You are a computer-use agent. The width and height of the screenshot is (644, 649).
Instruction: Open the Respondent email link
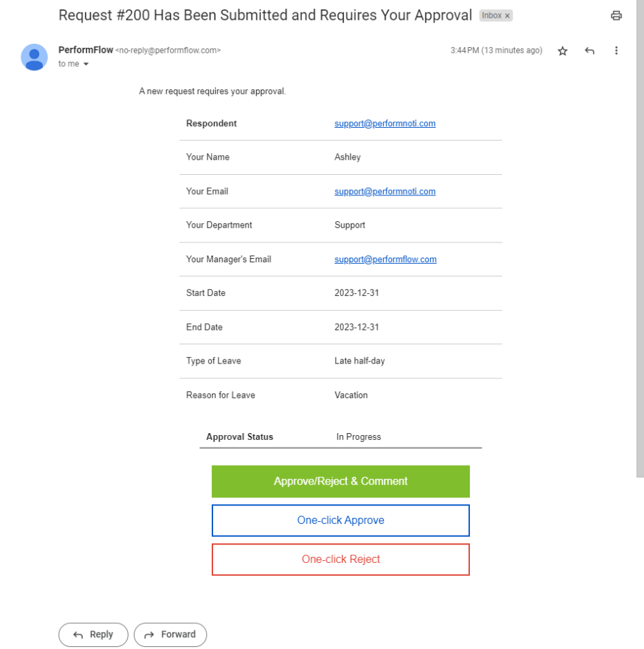384,123
